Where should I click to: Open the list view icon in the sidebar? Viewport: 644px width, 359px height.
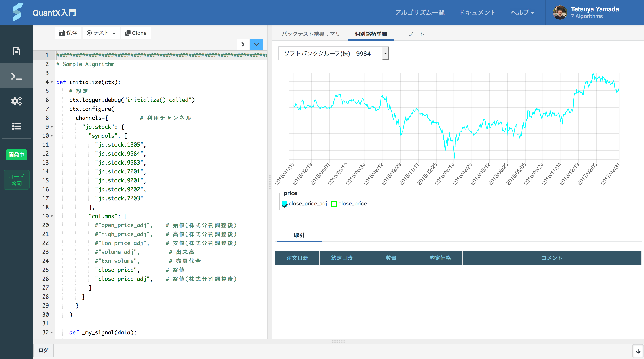[16, 126]
